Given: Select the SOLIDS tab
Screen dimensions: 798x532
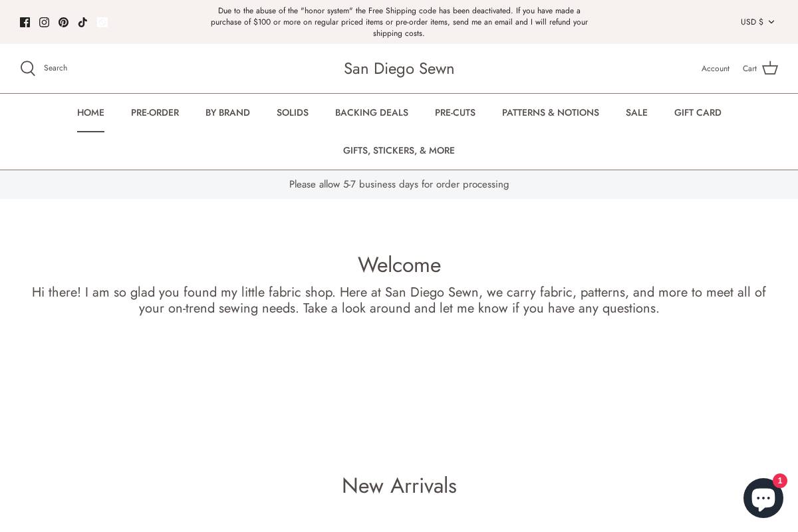Looking at the screenshot, I should (293, 112).
